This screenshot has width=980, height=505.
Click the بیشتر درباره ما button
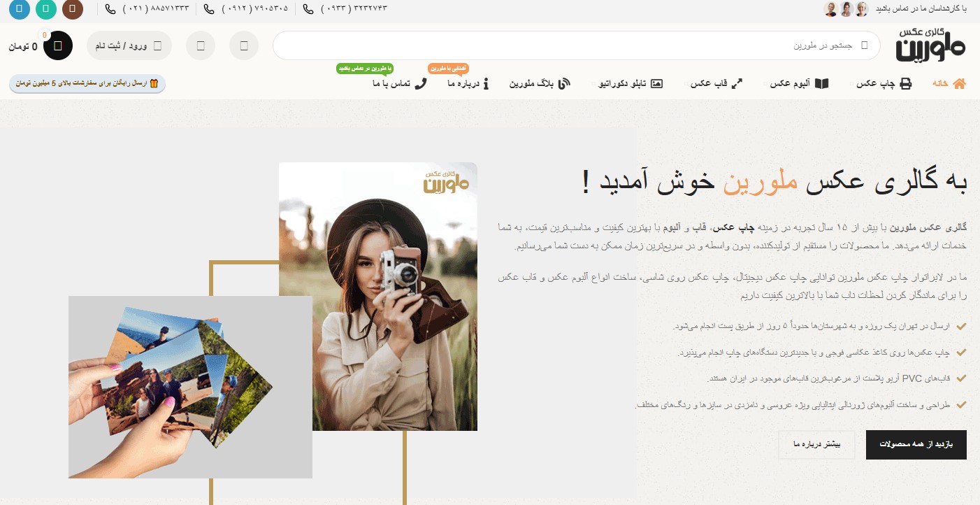pyautogui.click(x=816, y=445)
